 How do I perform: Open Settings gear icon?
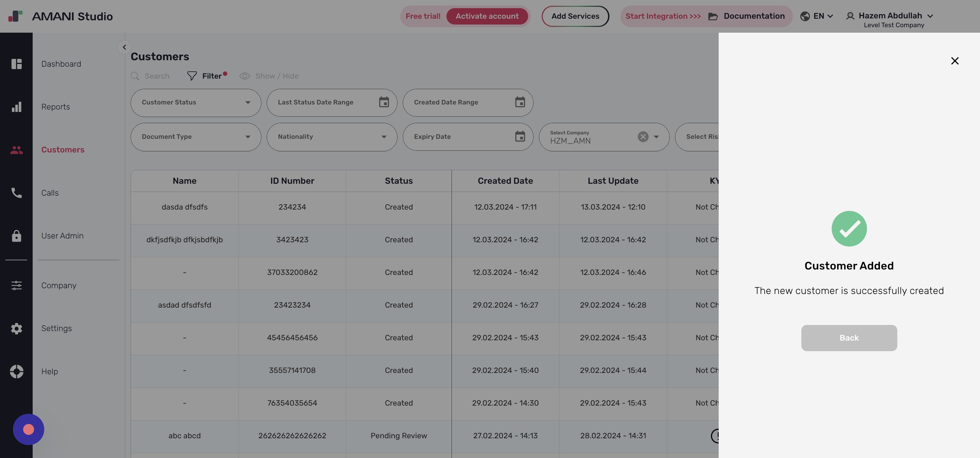tap(16, 328)
